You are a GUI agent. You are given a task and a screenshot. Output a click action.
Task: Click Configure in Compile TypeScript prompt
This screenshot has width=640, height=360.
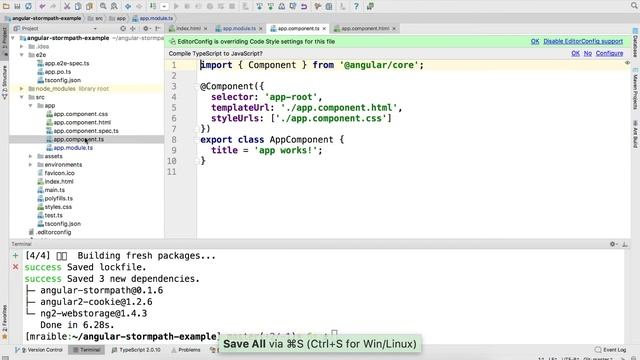coord(609,53)
